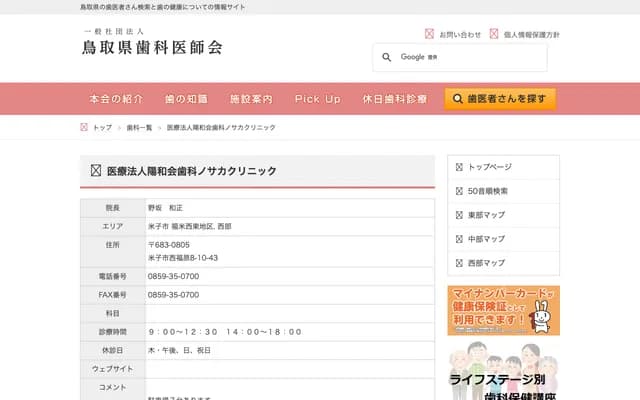Click the area value 米子市 福米西東地区, 西部
Viewport: 640px width, 400px height.
189,227
